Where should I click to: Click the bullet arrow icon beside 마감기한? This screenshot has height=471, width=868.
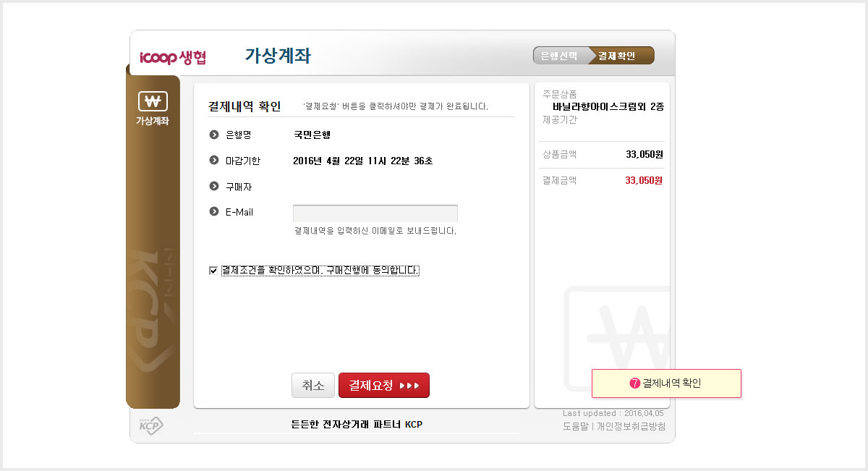[214, 161]
